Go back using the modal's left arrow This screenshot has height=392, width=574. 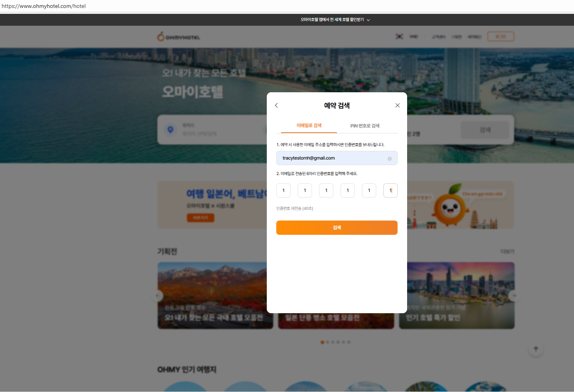[276, 105]
